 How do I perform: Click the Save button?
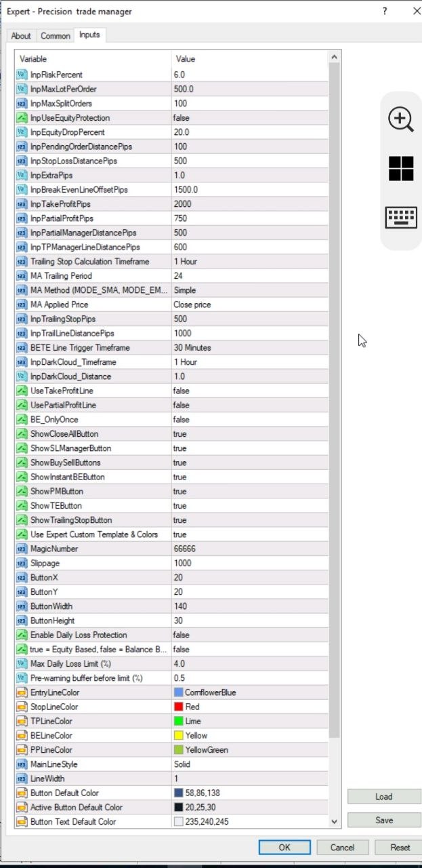(x=383, y=820)
